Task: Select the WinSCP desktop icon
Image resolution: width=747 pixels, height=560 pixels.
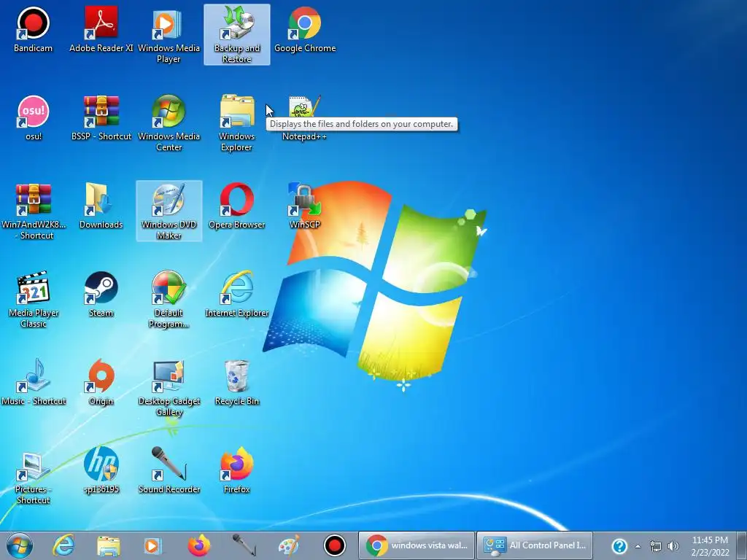Action: click(305, 206)
